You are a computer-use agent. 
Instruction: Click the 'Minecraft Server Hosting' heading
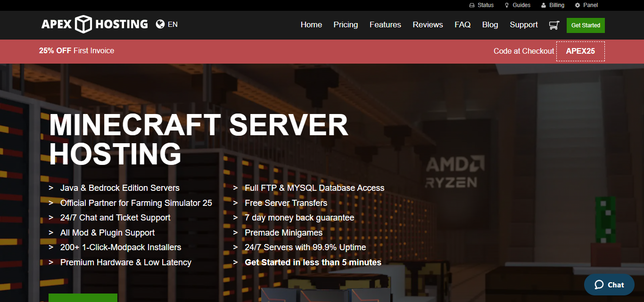pyautogui.click(x=198, y=139)
